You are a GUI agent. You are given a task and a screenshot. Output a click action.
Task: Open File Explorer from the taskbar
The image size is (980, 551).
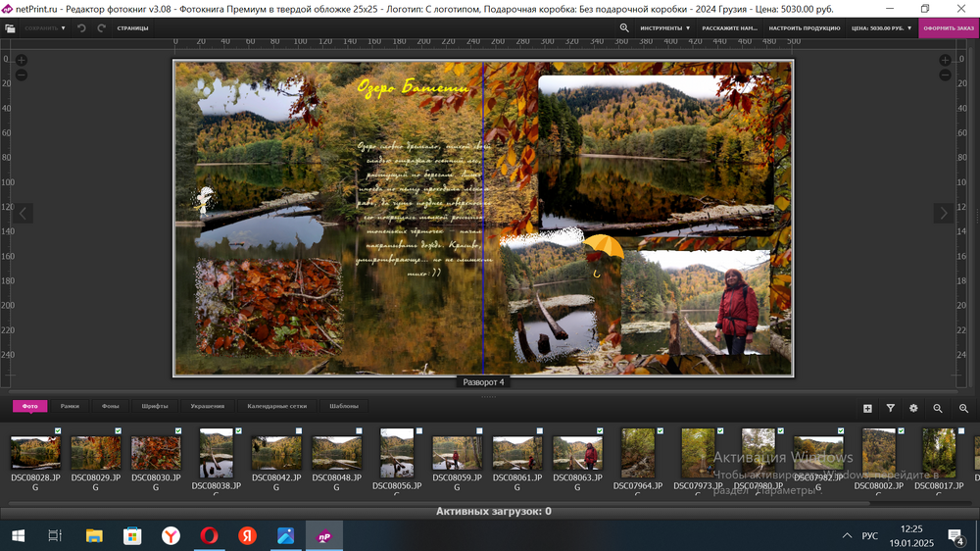tap(94, 536)
